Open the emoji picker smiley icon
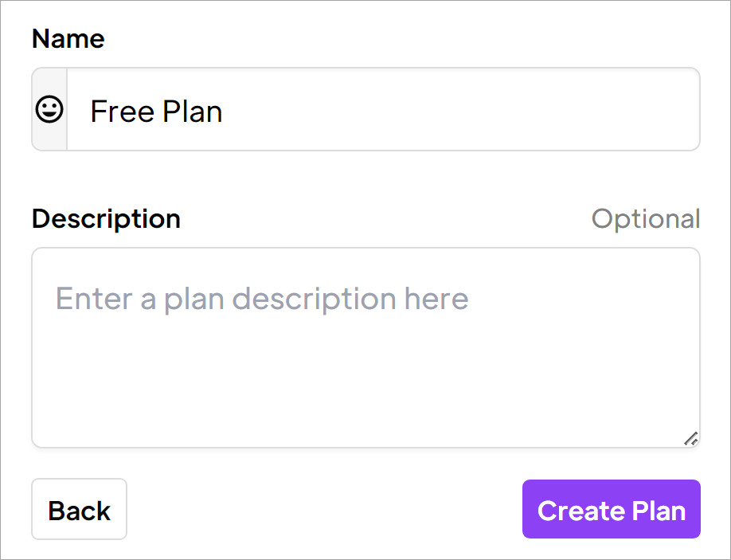 49,110
